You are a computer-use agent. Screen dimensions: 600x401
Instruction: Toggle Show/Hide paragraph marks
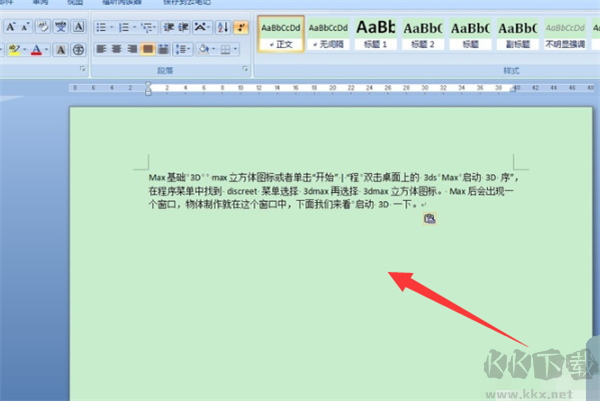coord(241,27)
